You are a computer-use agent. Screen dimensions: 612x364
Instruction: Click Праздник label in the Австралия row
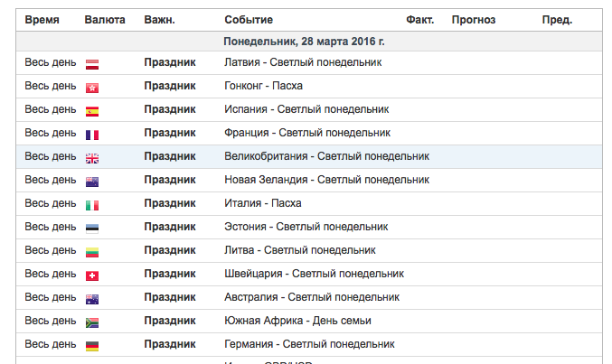point(170,297)
